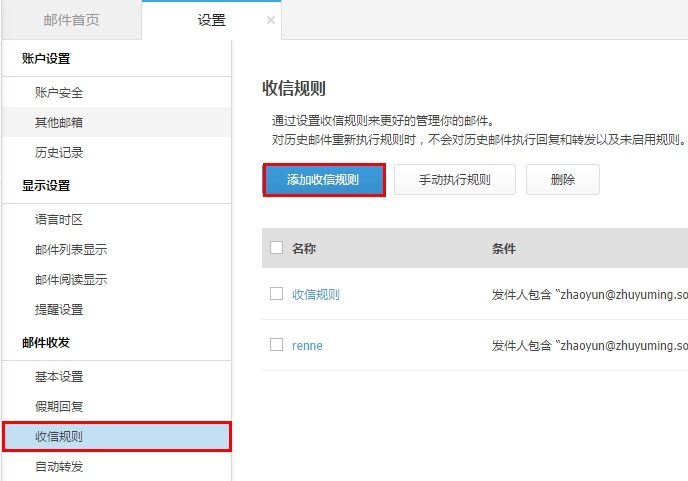Click the 添加收信规则 button
Image resolution: width=688 pixels, height=481 pixels.
[324, 180]
